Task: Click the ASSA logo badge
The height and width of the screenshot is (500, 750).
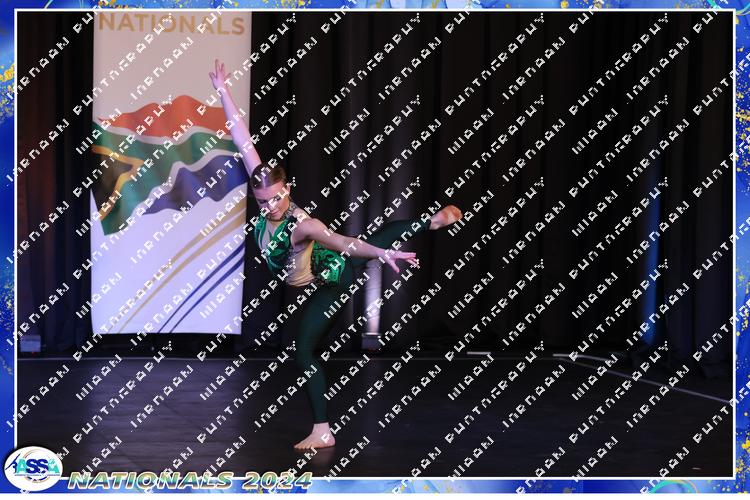Action: coord(32,469)
